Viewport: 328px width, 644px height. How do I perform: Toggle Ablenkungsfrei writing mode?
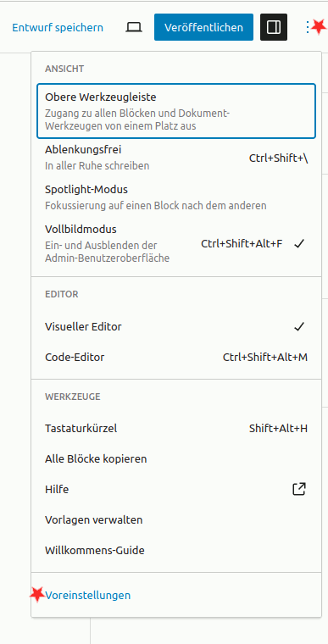176,158
